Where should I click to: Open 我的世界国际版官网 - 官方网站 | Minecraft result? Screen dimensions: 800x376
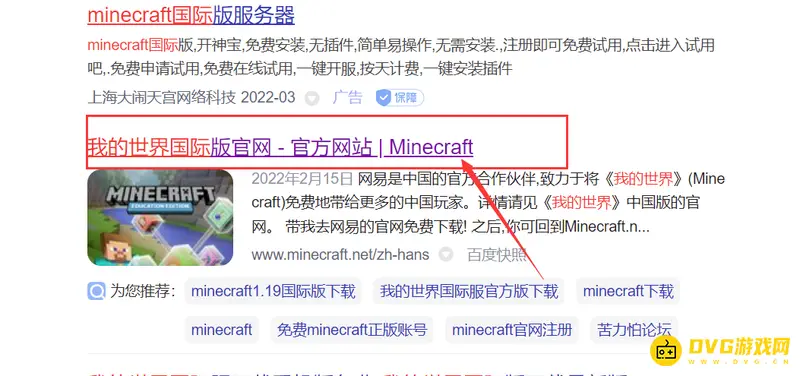tap(280, 147)
